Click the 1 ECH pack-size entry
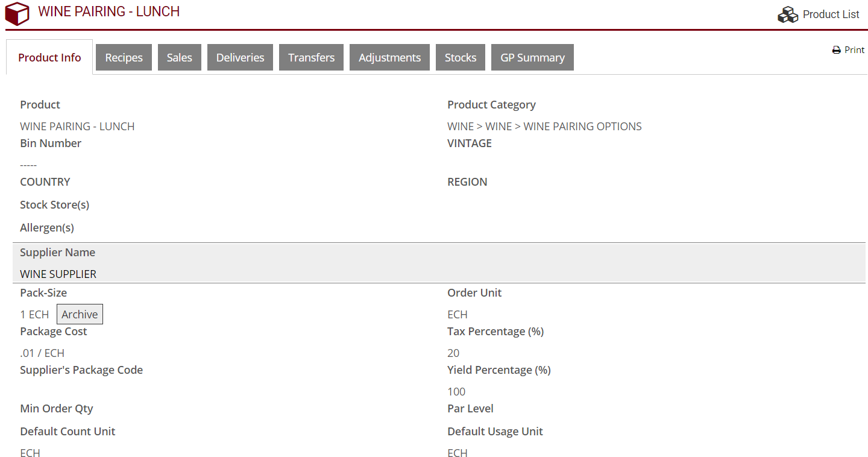 pyautogui.click(x=34, y=314)
